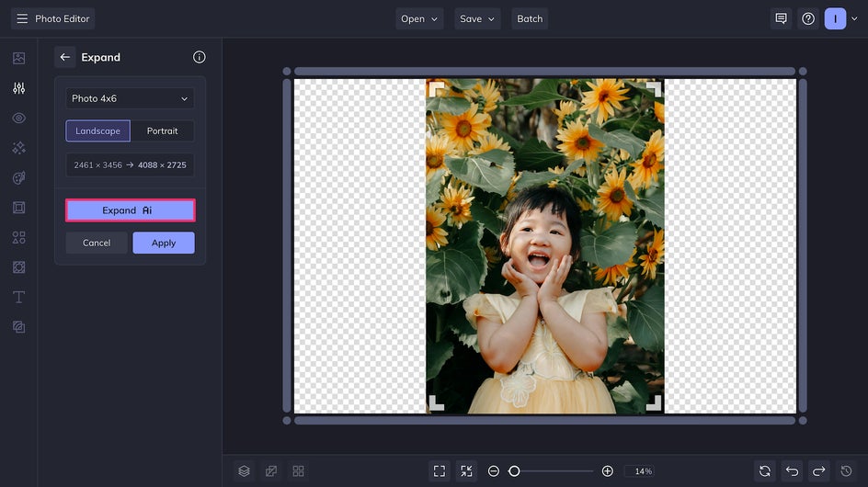Select the Text tool in sidebar
Image resolution: width=868 pixels, height=487 pixels.
coord(18,297)
